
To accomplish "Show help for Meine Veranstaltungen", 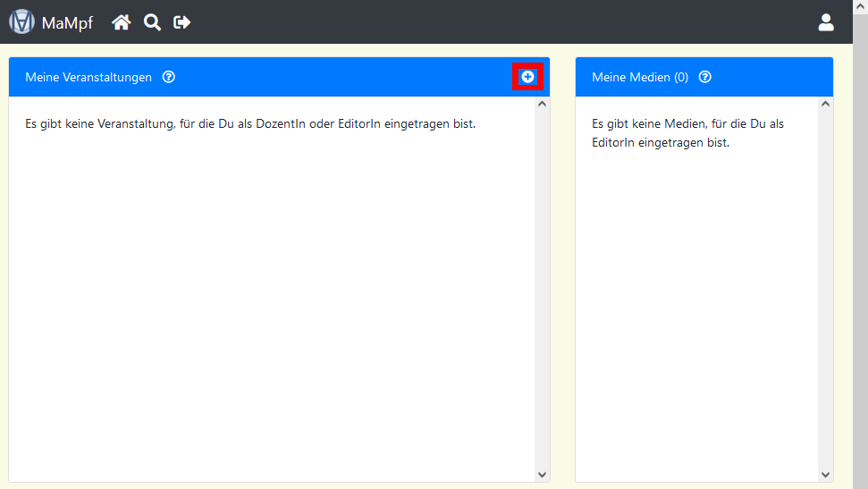I will coord(169,77).
